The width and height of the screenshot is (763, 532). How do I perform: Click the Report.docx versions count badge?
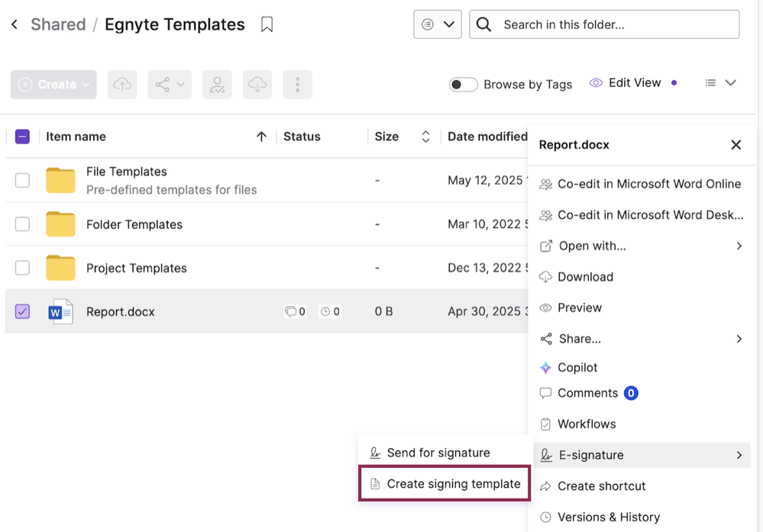[x=330, y=311]
